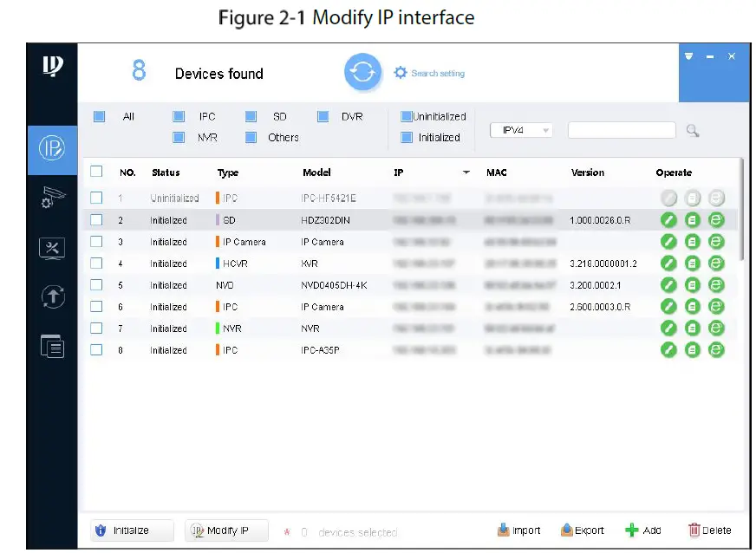The height and width of the screenshot is (553, 756).
Task: Check the select-all header checkbox
Action: [x=96, y=172]
